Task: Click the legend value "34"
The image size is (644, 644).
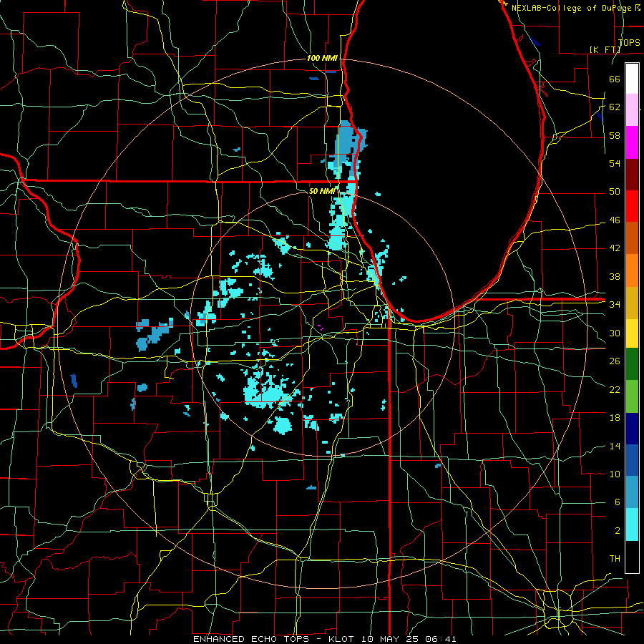Action: point(615,304)
